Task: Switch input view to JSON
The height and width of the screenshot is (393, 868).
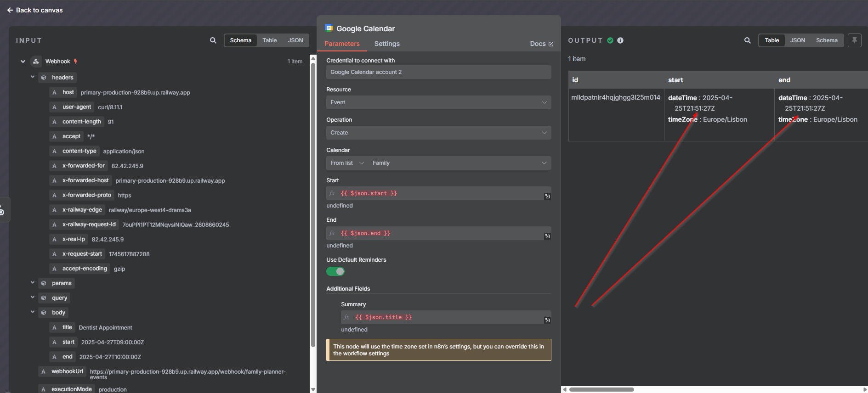Action: 295,40
